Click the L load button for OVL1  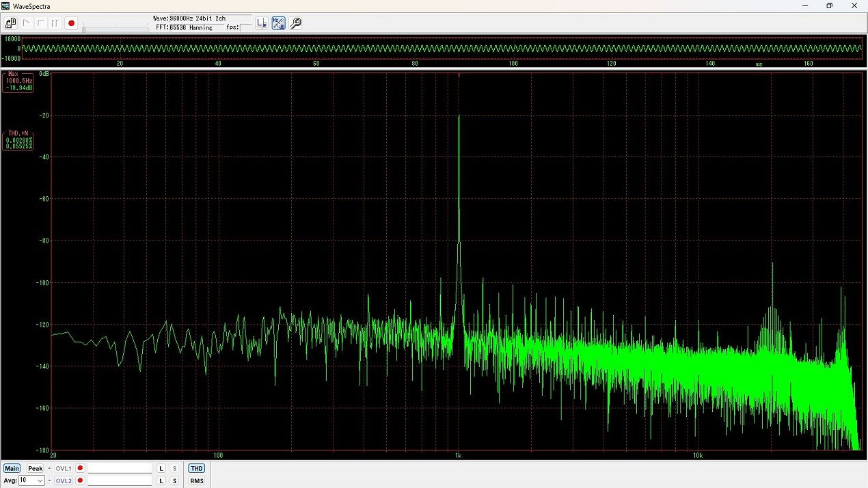[x=161, y=469]
